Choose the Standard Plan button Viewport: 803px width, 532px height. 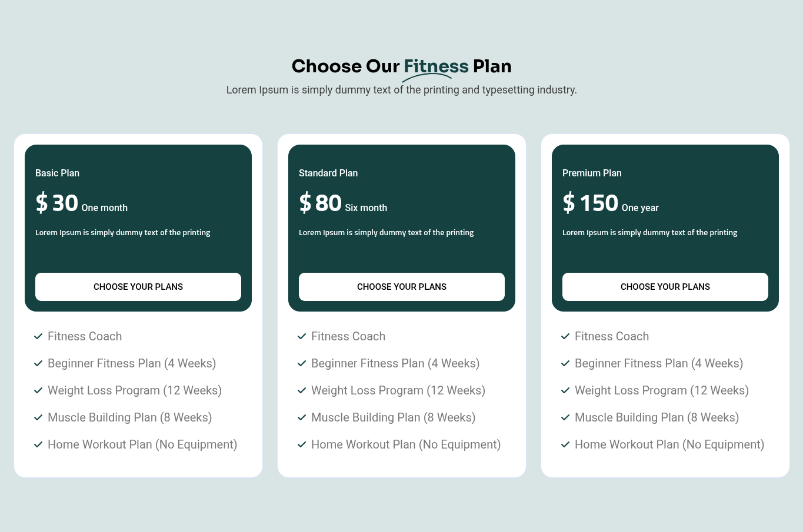click(x=402, y=287)
